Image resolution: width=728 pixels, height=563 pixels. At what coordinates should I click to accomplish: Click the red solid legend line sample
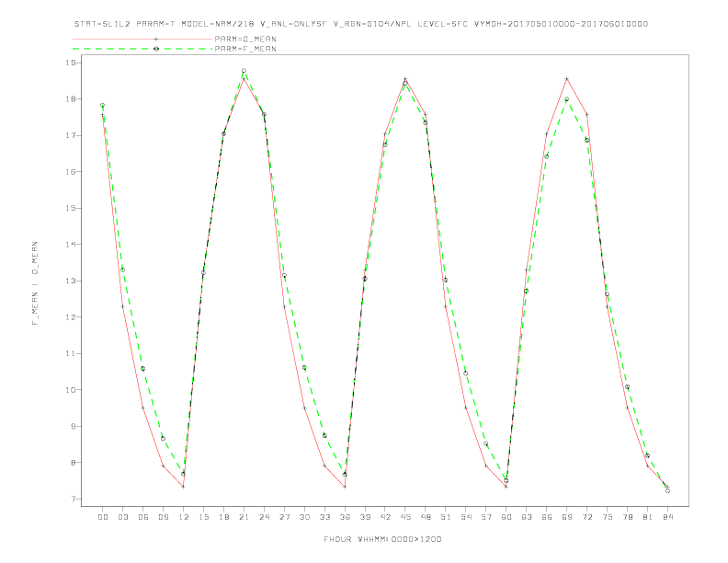click(142, 39)
